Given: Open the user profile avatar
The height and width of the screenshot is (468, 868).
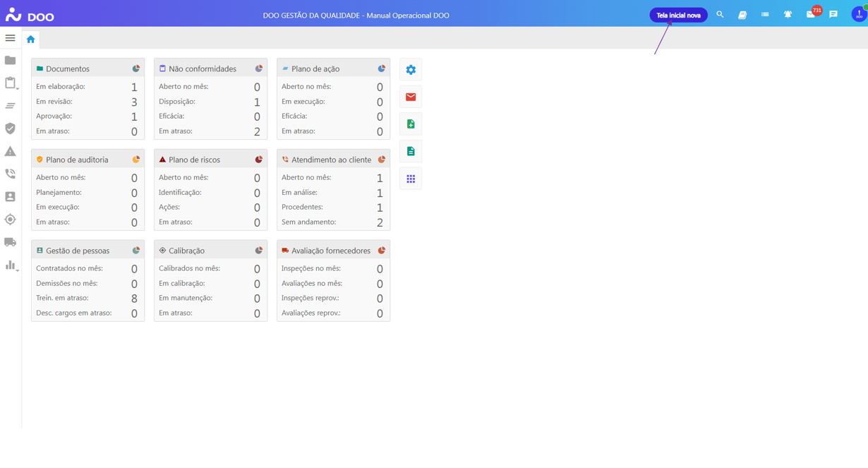Looking at the screenshot, I should point(858,14).
